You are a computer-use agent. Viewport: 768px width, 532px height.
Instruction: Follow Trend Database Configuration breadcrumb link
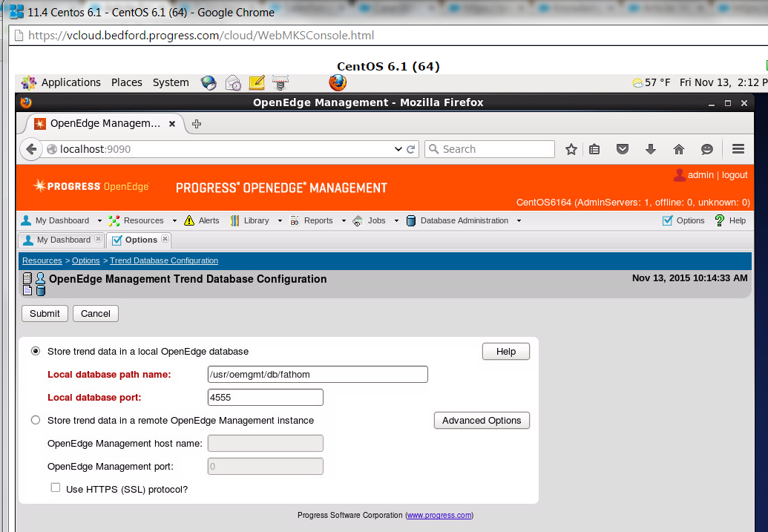[164, 260]
